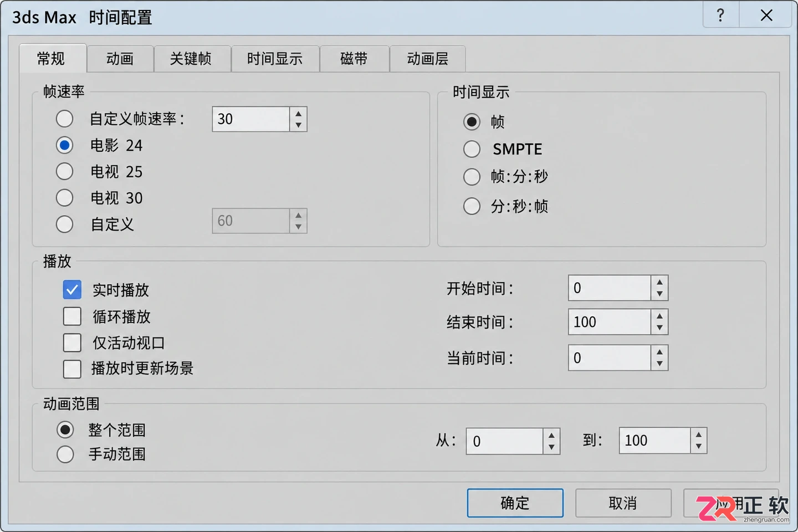Raise 结束时间 with its up arrow
Image resolution: width=798 pixels, height=532 pixels.
point(659,316)
